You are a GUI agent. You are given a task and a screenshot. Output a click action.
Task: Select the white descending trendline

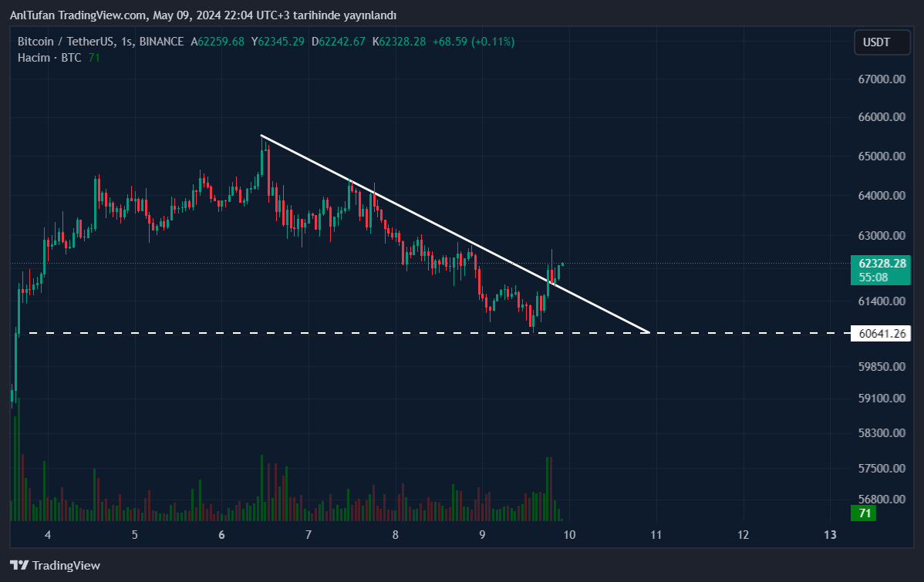coord(455,234)
